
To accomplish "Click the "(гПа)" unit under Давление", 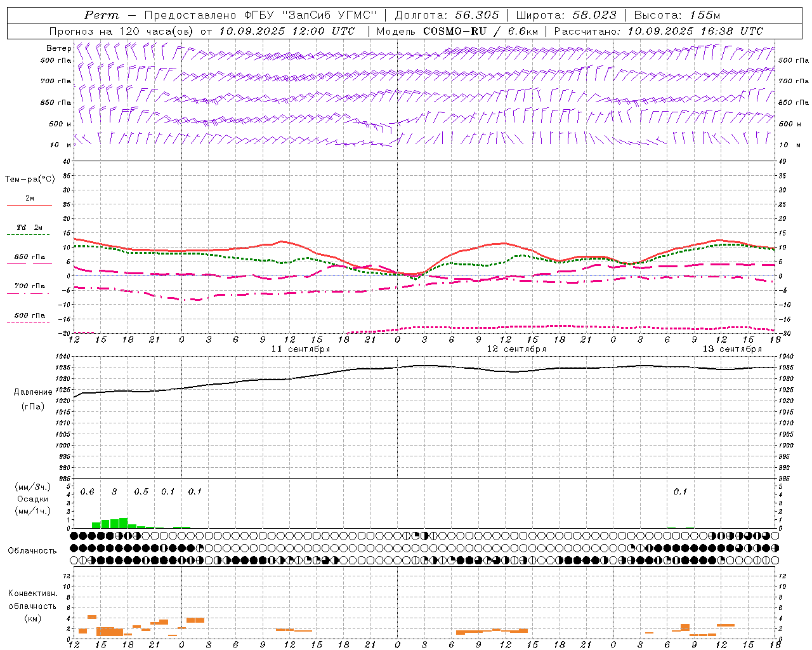I will click(x=33, y=406).
